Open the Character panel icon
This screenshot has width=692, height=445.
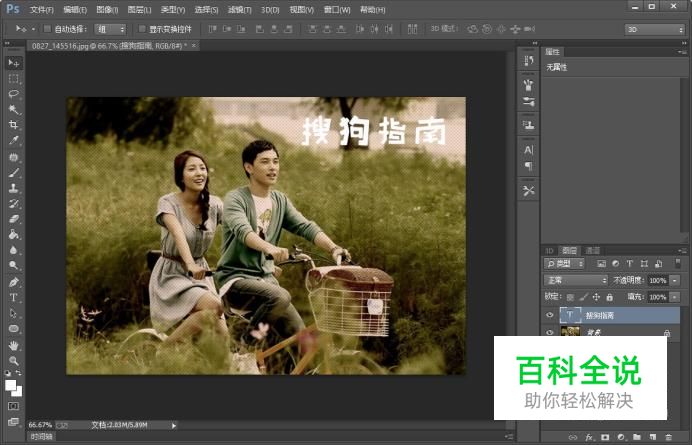[528, 150]
